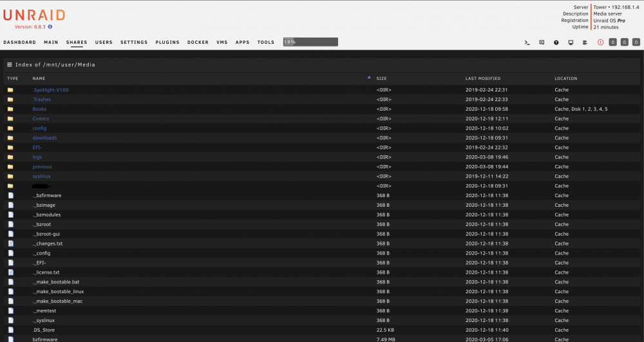Open the help question mark icon
The image size is (644, 342).
[x=556, y=43]
